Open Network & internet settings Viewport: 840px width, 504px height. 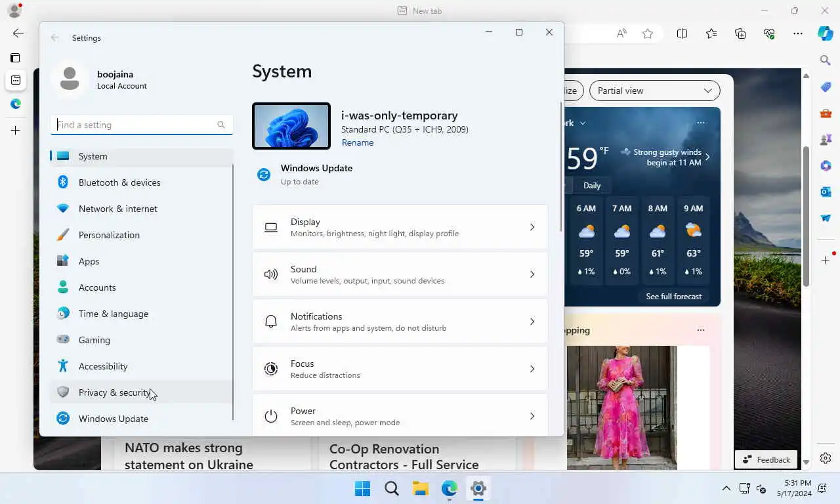(x=141, y=209)
